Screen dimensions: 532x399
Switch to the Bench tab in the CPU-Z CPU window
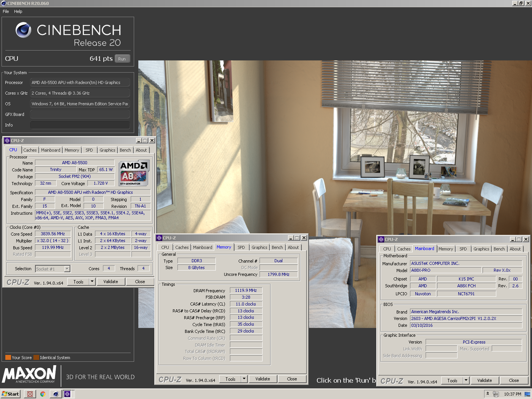125,150
